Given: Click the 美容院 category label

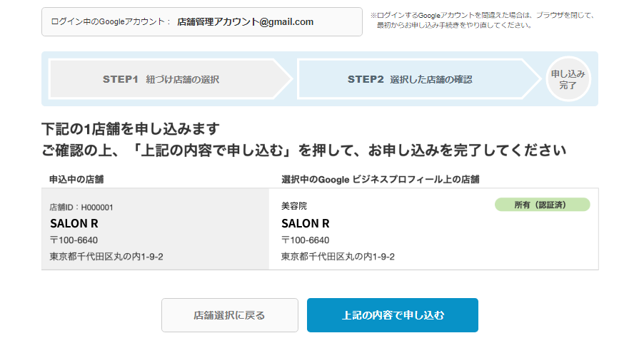Looking at the screenshot, I should click(x=294, y=205).
